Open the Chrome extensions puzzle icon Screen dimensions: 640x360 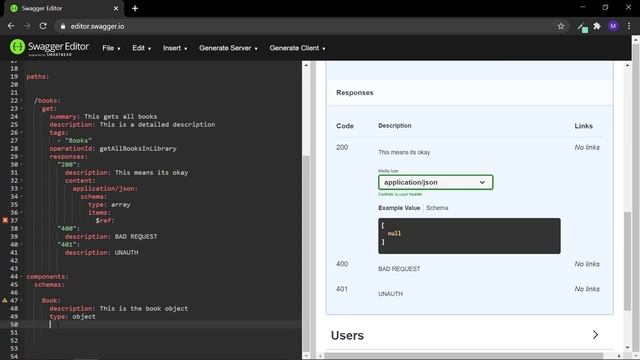coord(597,26)
